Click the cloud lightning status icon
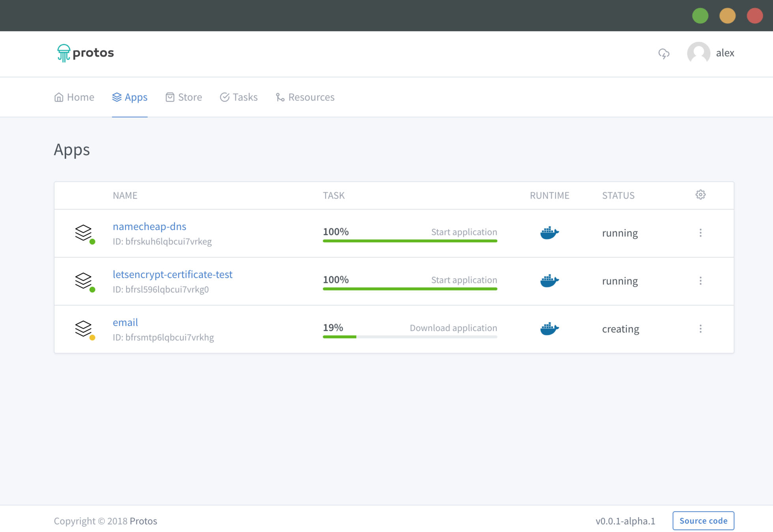 click(664, 53)
